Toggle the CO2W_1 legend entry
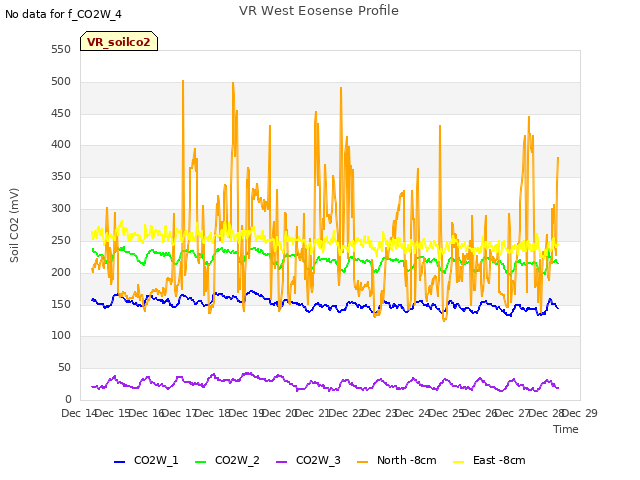The height and width of the screenshot is (480, 640). coord(146,460)
